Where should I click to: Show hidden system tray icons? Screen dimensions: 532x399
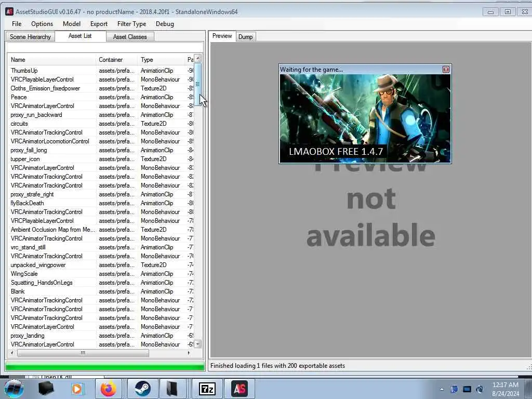coord(442,389)
